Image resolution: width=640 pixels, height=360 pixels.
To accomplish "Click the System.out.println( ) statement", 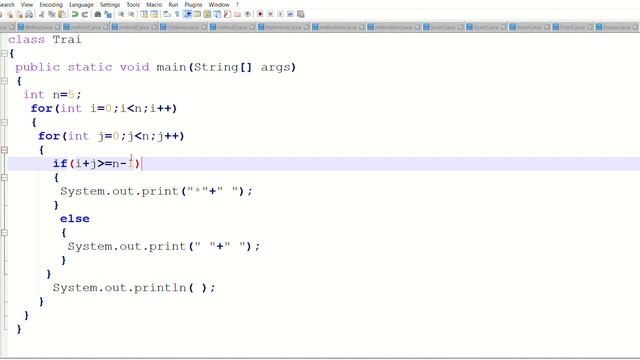I will point(134,288).
